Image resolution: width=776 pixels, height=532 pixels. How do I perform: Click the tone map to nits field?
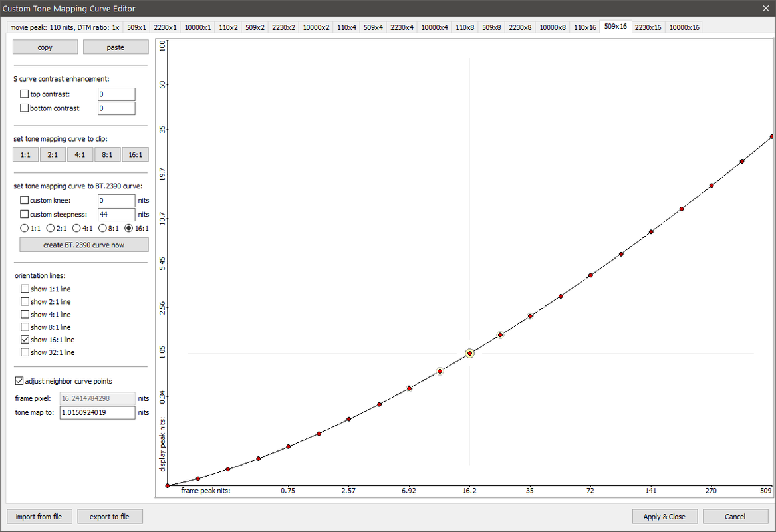(x=98, y=412)
